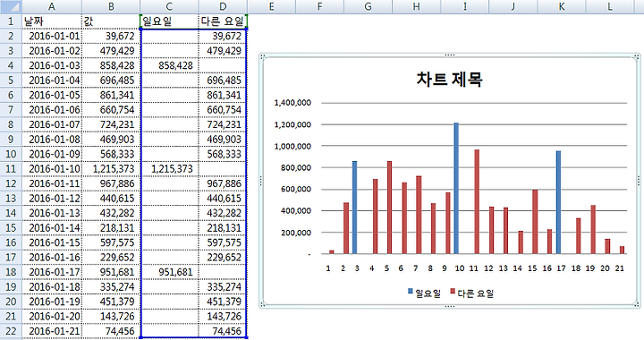
Task: Click the red bar at category 11
Action: coord(477,201)
